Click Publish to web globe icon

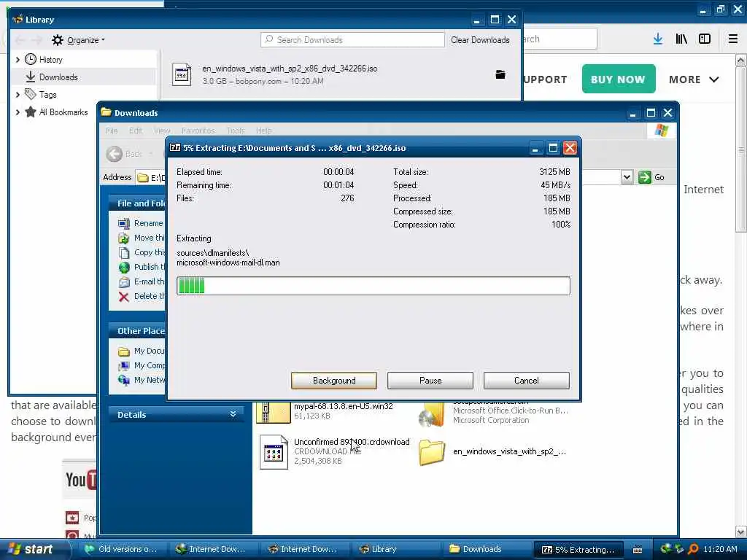124,267
